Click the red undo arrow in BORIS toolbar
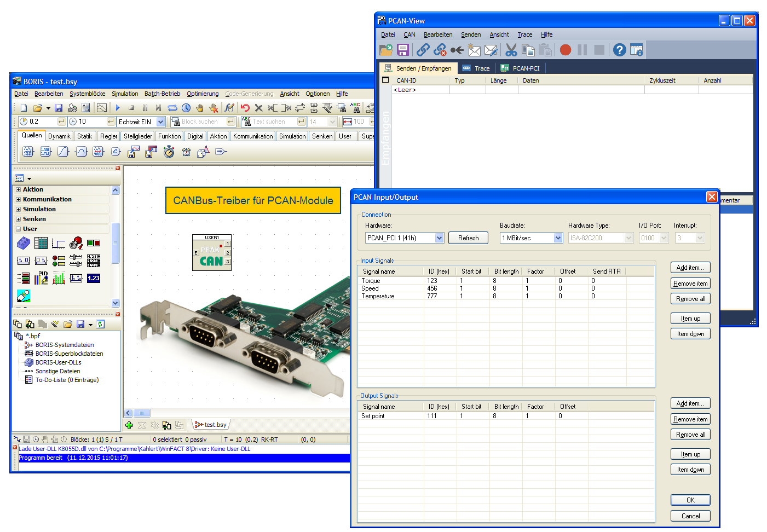Image resolution: width=767 pixels, height=532 pixels. click(245, 108)
